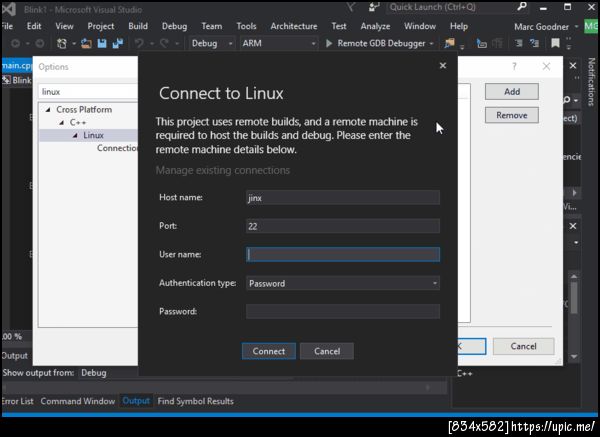This screenshot has width=600, height=437.
Task: Switch to Find Symbol Results tab
Action: (196, 401)
